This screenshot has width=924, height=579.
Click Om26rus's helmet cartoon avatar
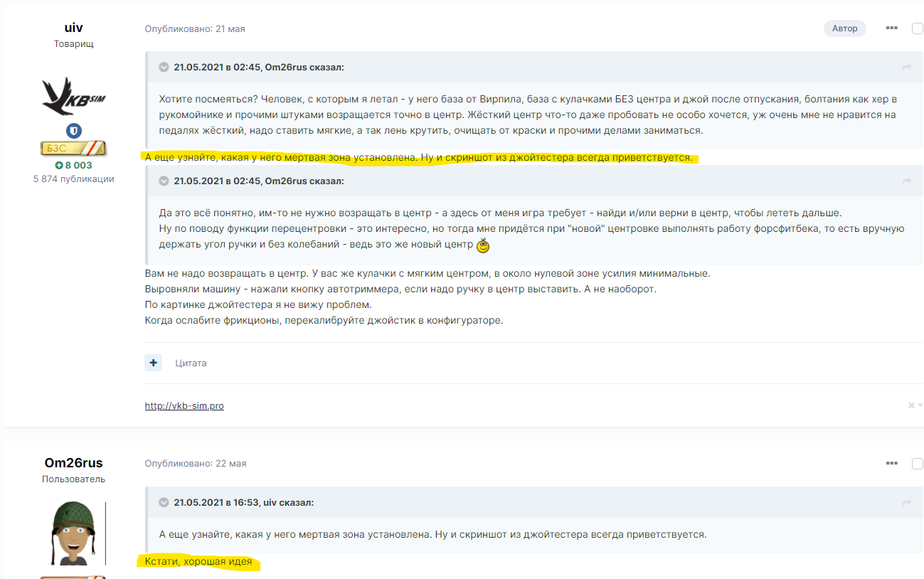pos(74,533)
